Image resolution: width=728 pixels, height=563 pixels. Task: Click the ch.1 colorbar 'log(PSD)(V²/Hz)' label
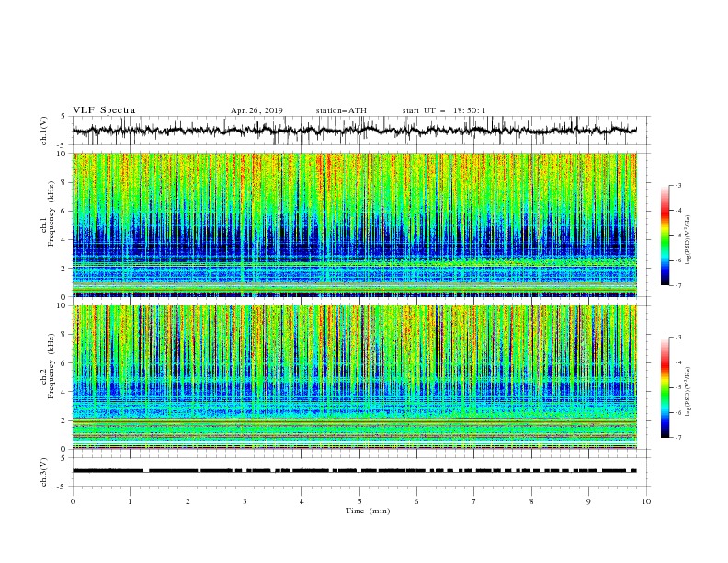tap(688, 240)
